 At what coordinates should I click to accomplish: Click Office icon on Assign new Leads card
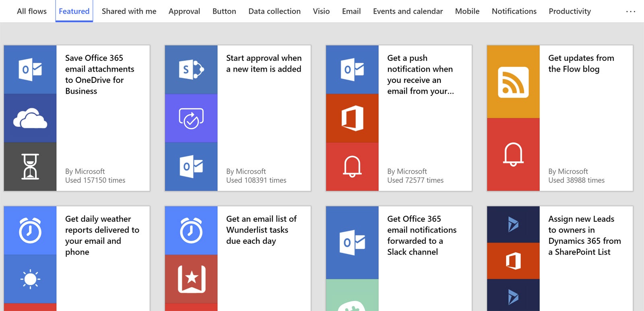[513, 261]
